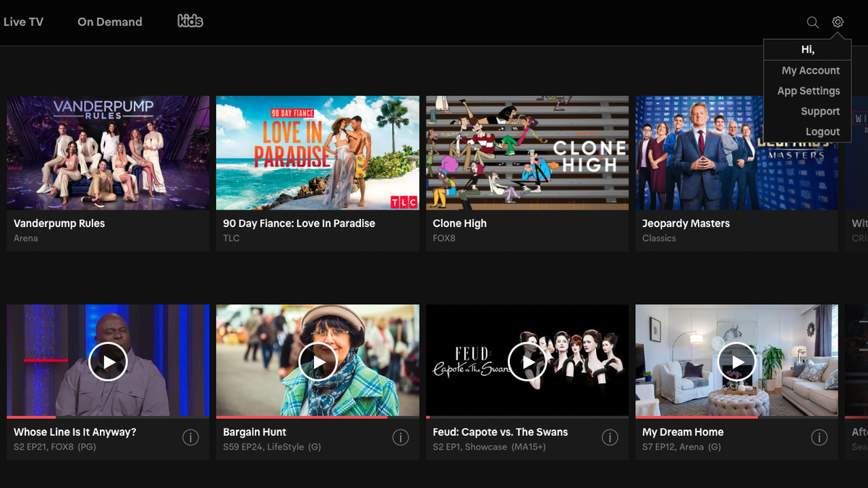Log out using the Logout option
The width and height of the screenshot is (868, 488).
(822, 131)
